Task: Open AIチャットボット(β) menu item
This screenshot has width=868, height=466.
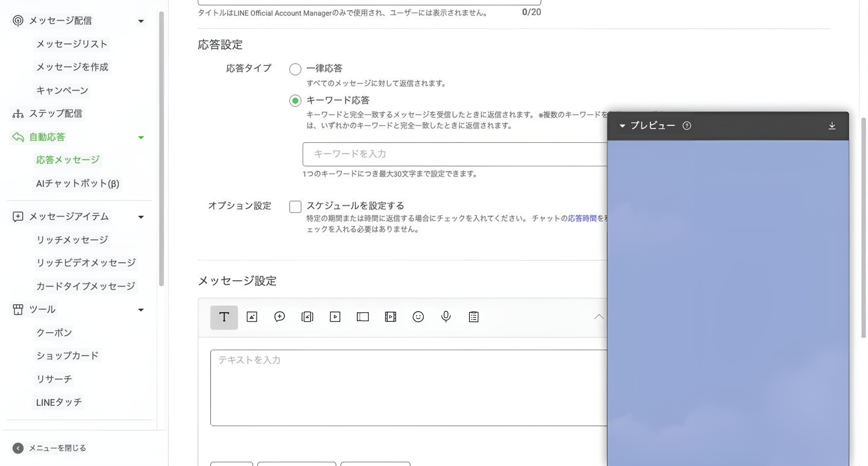Action: 77,183
